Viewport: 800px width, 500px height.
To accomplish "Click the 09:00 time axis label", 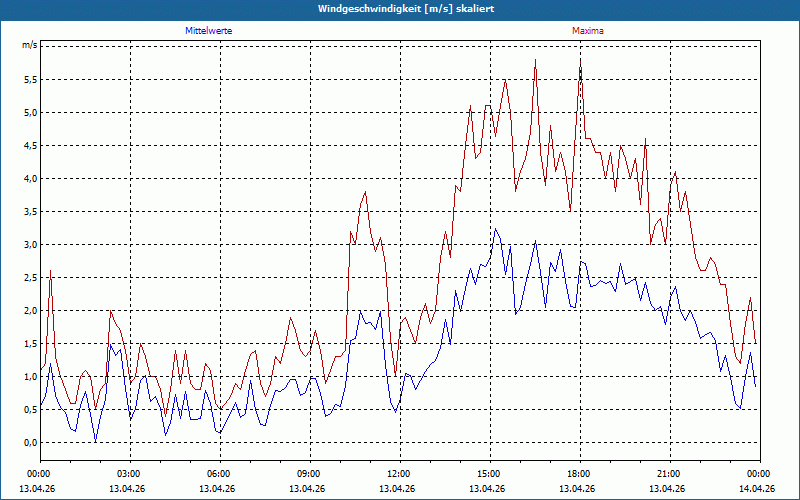I will (x=310, y=474).
